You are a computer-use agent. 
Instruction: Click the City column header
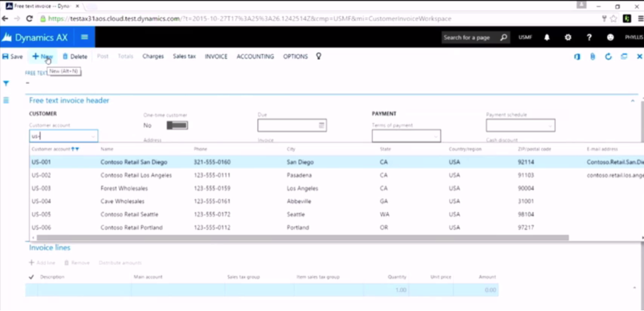click(291, 149)
